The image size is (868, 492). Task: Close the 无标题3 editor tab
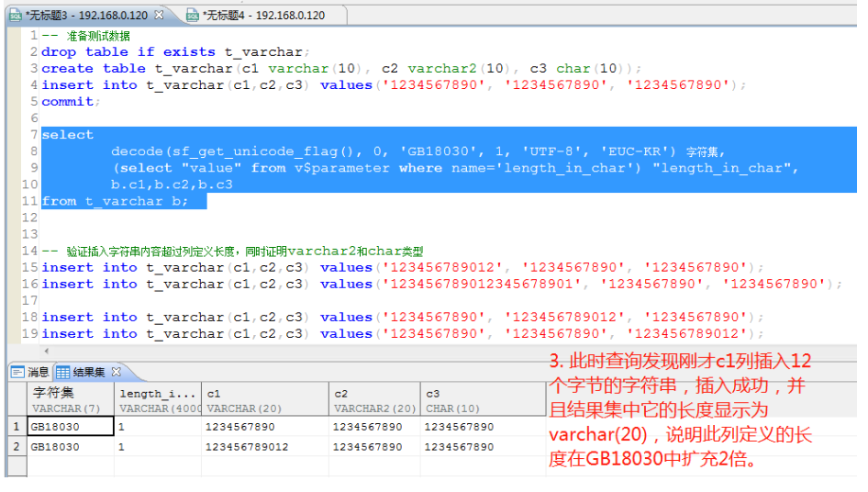[x=159, y=15]
